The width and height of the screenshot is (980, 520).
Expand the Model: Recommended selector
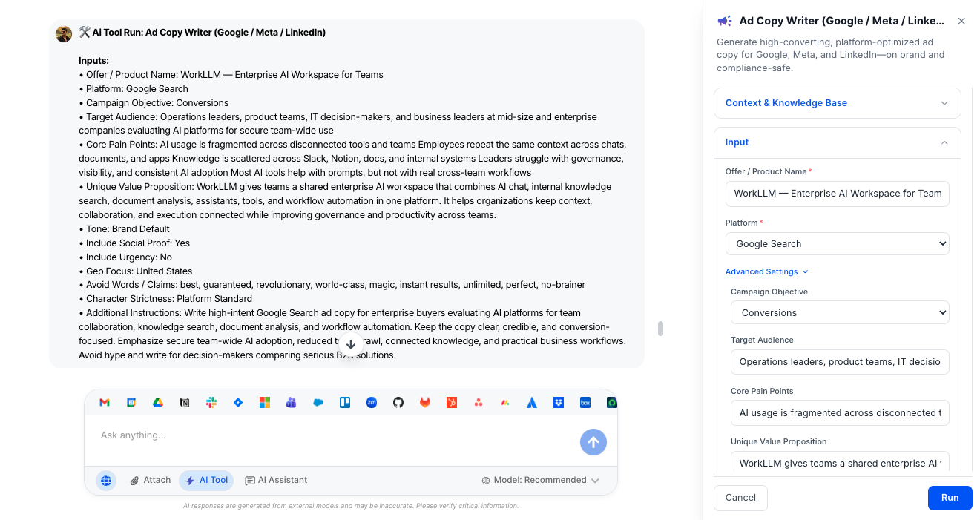(x=542, y=480)
